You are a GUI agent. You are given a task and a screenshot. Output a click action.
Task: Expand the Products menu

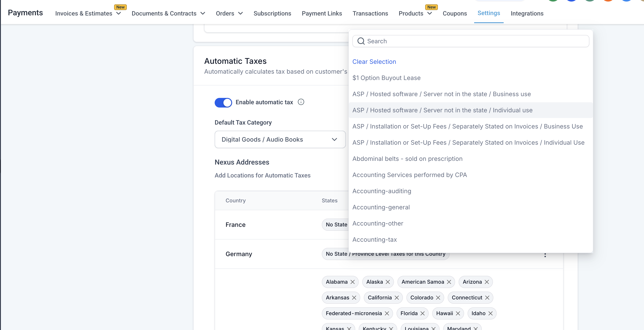pyautogui.click(x=415, y=14)
